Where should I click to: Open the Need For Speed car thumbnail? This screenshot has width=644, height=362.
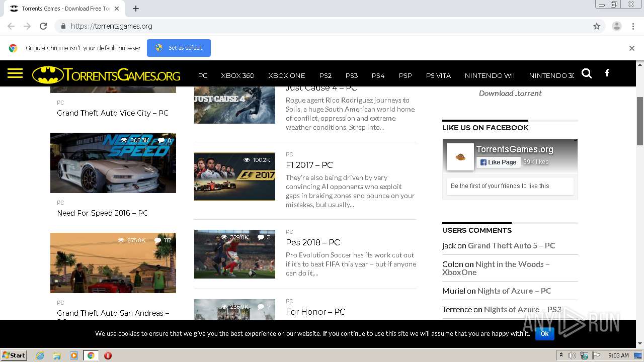click(x=113, y=163)
